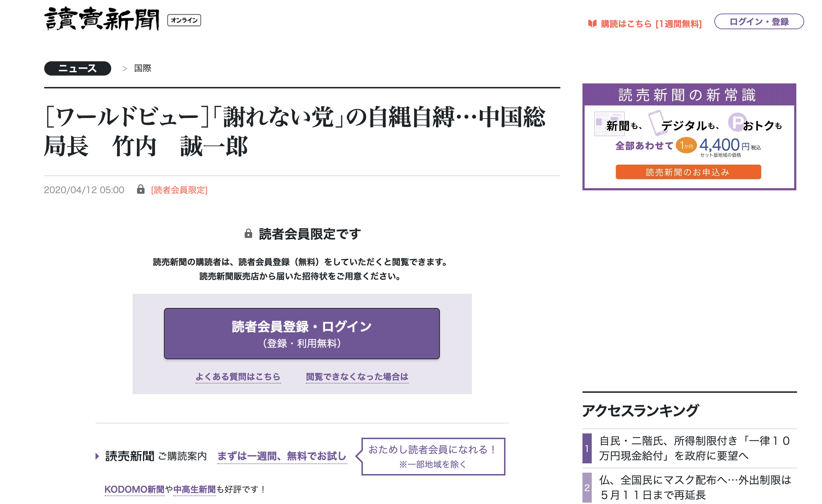The height and width of the screenshot is (504, 822).
Task: Click the open-book icon beside 購読はこちら
Action: tap(592, 24)
